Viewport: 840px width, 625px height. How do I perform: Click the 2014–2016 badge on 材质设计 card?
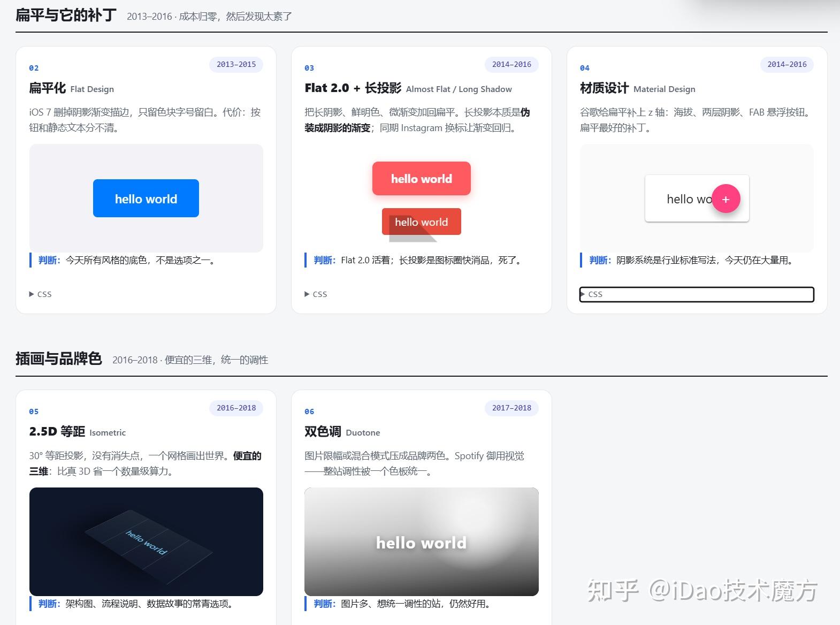[787, 64]
